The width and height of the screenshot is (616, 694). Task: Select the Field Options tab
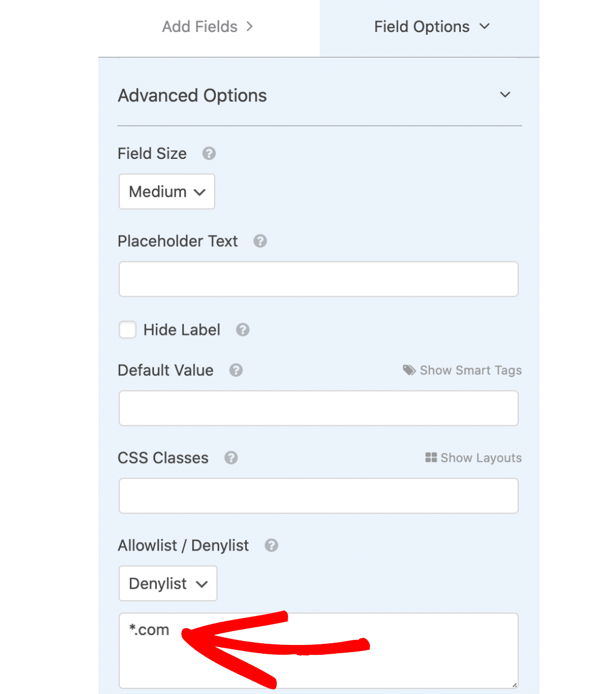pyautogui.click(x=431, y=27)
